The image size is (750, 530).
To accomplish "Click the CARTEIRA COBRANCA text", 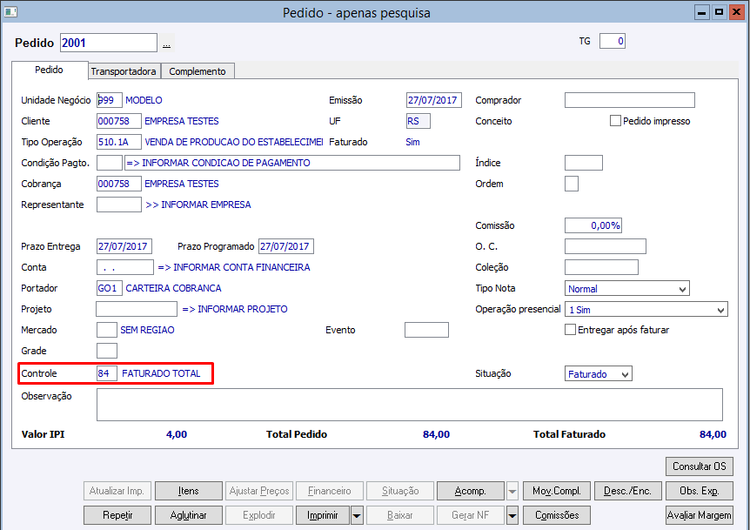I will (x=173, y=288).
